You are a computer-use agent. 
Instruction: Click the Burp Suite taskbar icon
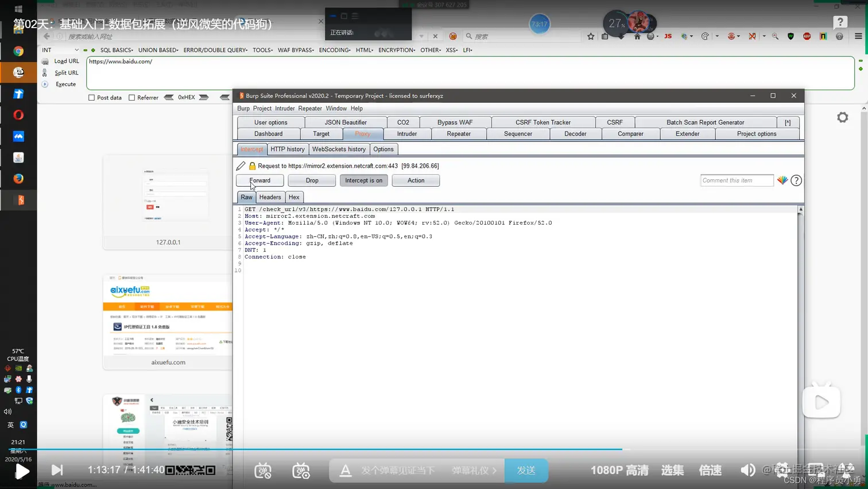coord(20,200)
